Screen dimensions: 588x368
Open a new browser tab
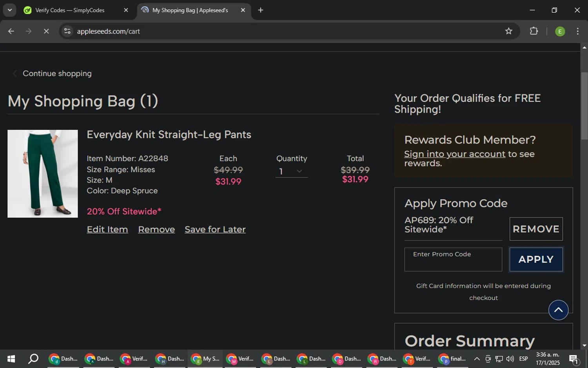pyautogui.click(x=261, y=10)
